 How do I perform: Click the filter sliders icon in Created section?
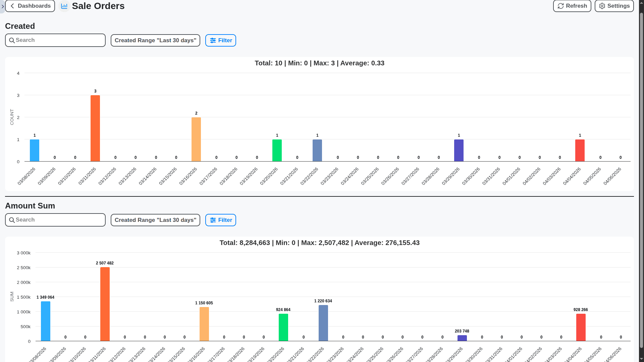(x=214, y=40)
